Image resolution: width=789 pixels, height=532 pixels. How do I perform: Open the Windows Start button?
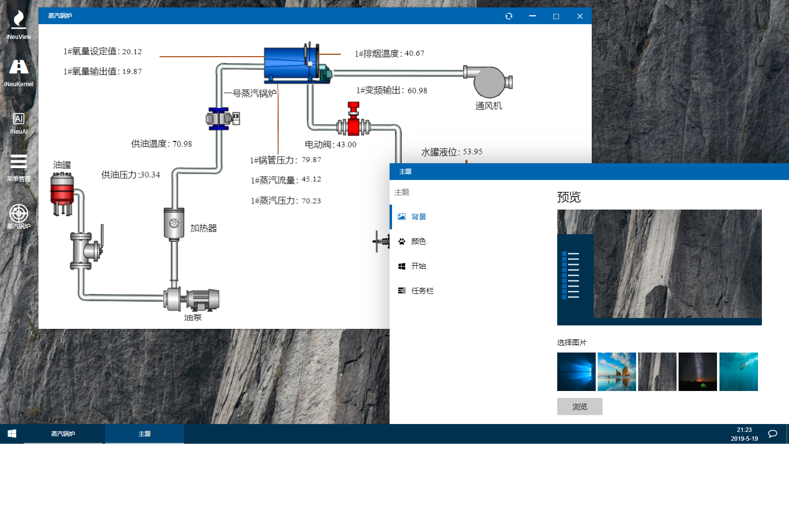click(x=12, y=434)
